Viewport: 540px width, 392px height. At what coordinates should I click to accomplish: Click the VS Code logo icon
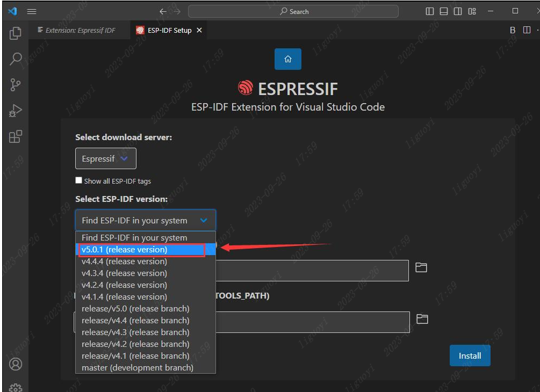click(x=12, y=11)
